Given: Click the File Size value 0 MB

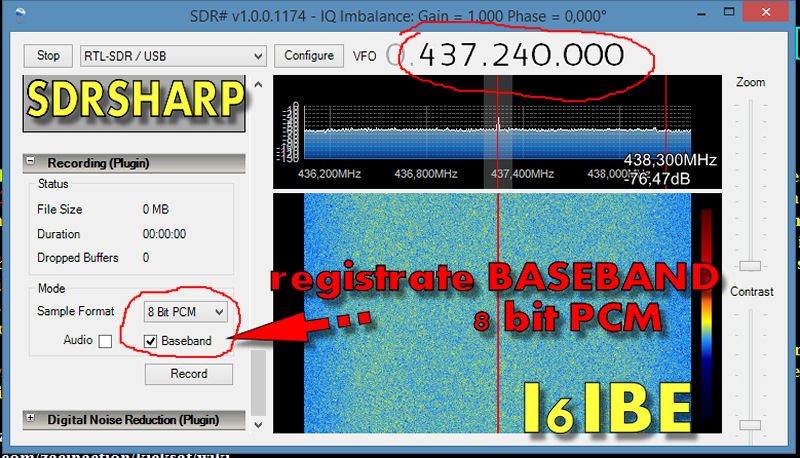Looking at the screenshot, I should click(156, 209).
